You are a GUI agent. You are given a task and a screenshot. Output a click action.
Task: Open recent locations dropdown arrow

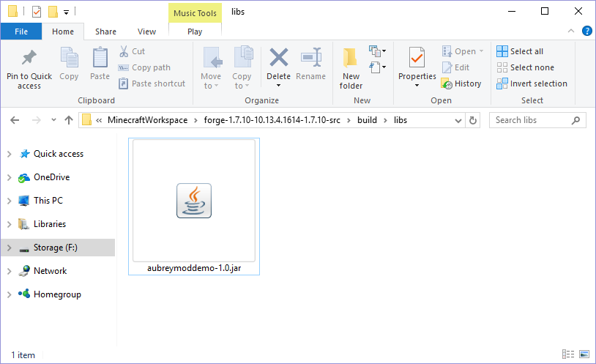pyautogui.click(x=53, y=120)
